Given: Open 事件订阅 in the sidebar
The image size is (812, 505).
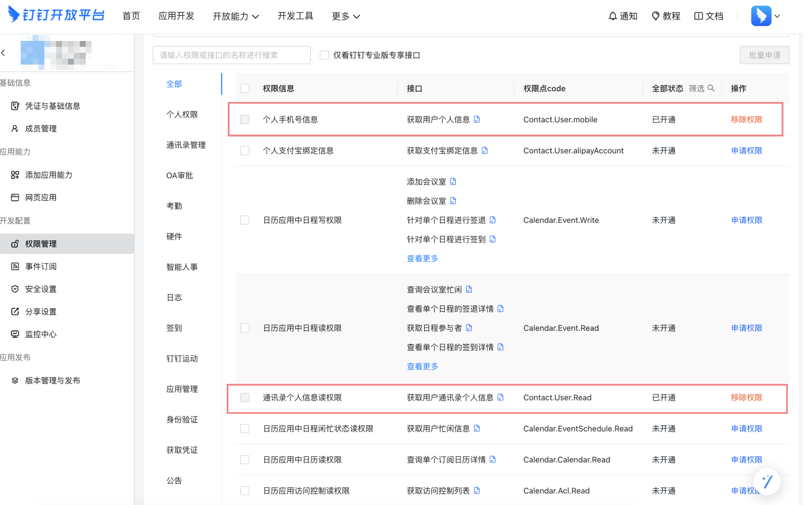Looking at the screenshot, I should point(41,266).
